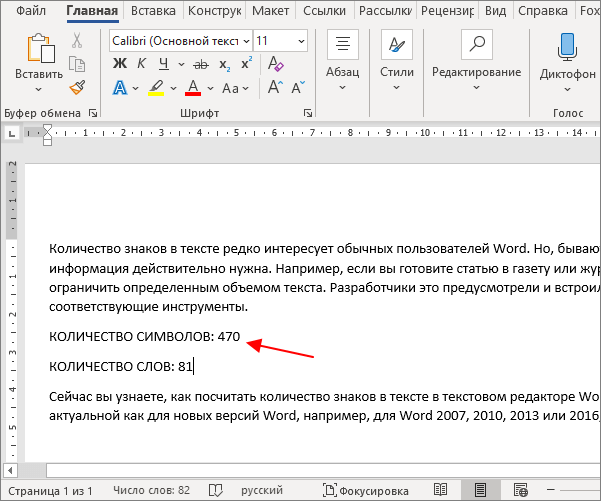This screenshot has height=501, width=601.
Task: Open the Диктофон microphone tool
Action: click(567, 63)
